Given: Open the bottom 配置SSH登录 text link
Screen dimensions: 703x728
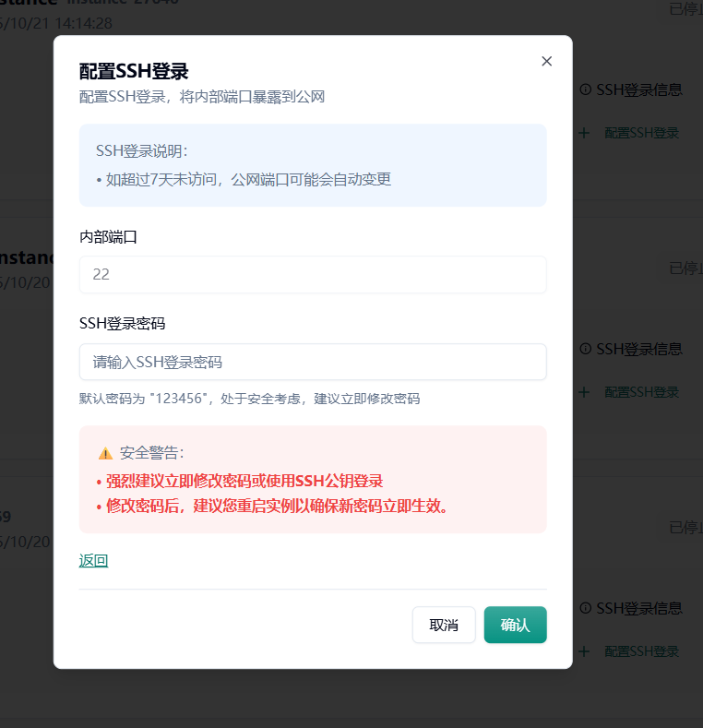Looking at the screenshot, I should [641, 651].
